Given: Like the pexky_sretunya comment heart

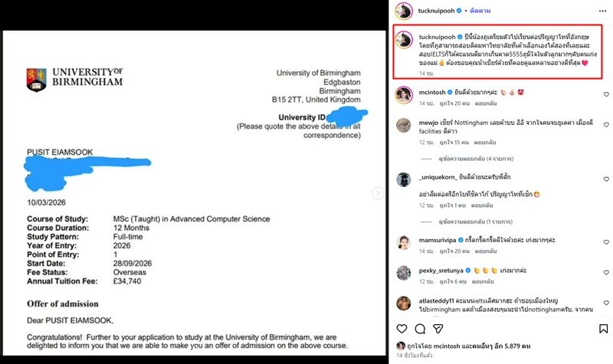Looking at the screenshot, I should (x=606, y=273).
